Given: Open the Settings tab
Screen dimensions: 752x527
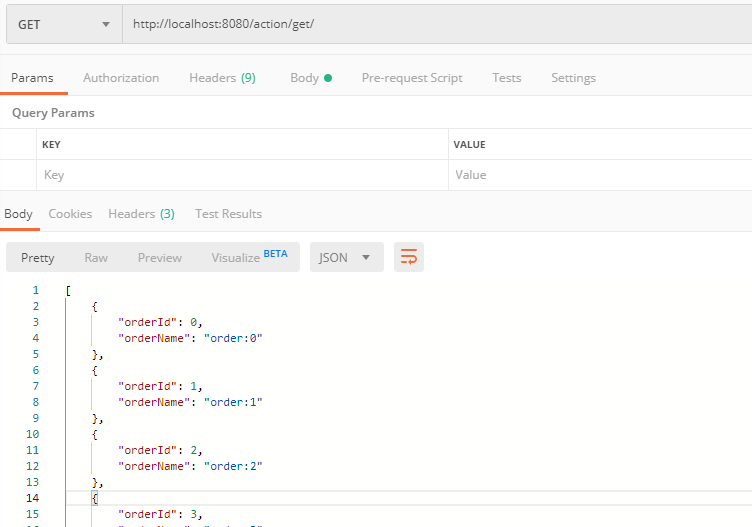Looking at the screenshot, I should click(573, 78).
